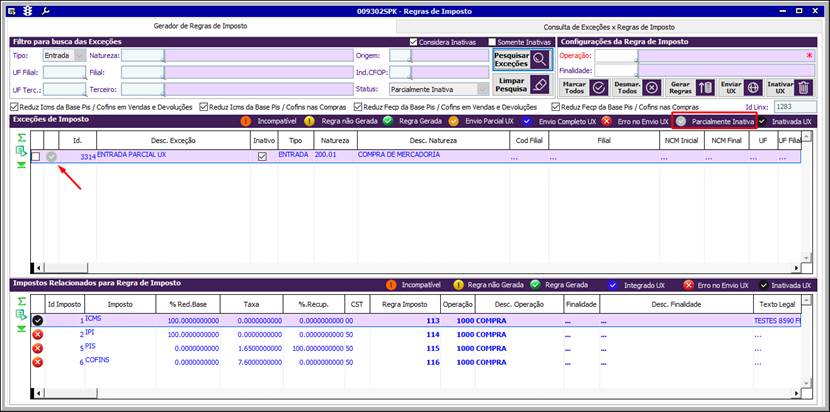Click the sum icon beside Exceções de Imposto grid
The image size is (830, 412).
[20, 137]
